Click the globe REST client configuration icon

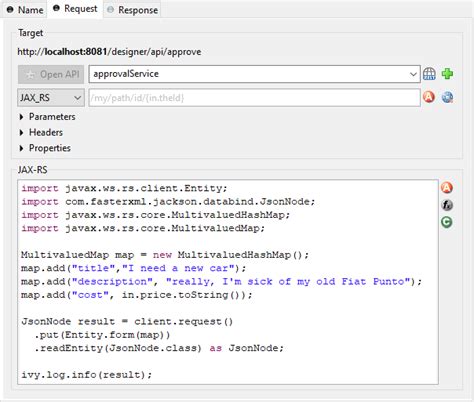pyautogui.click(x=429, y=74)
